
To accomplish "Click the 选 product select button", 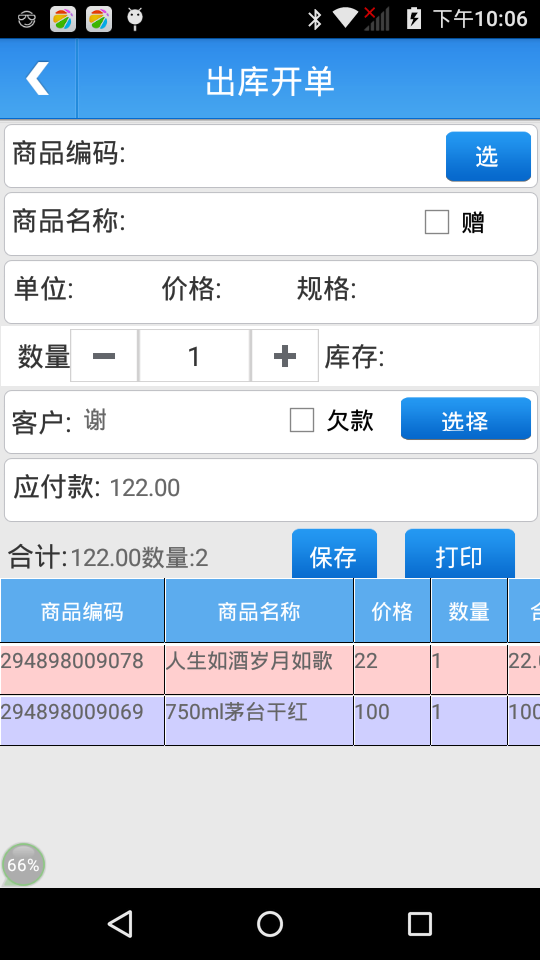I will point(488,157).
